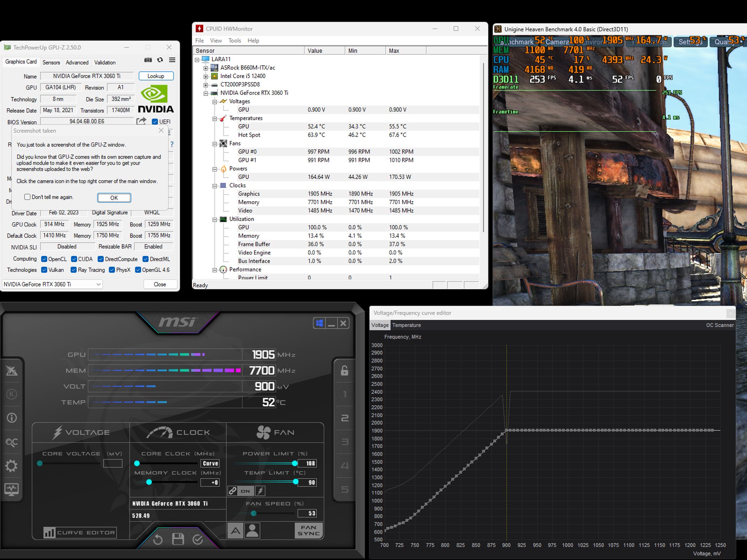This screenshot has height=560, width=747.
Task: Open View menu in HWMonitor
Action: (216, 40)
